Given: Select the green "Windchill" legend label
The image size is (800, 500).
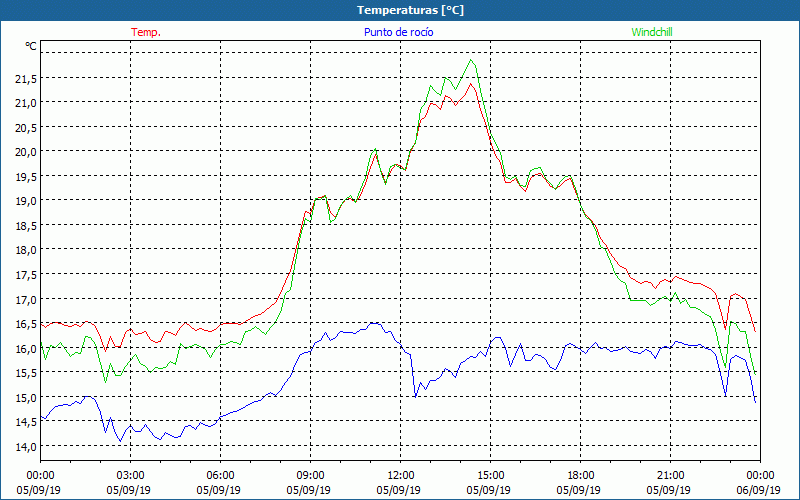Looking at the screenshot, I should click(x=652, y=32).
